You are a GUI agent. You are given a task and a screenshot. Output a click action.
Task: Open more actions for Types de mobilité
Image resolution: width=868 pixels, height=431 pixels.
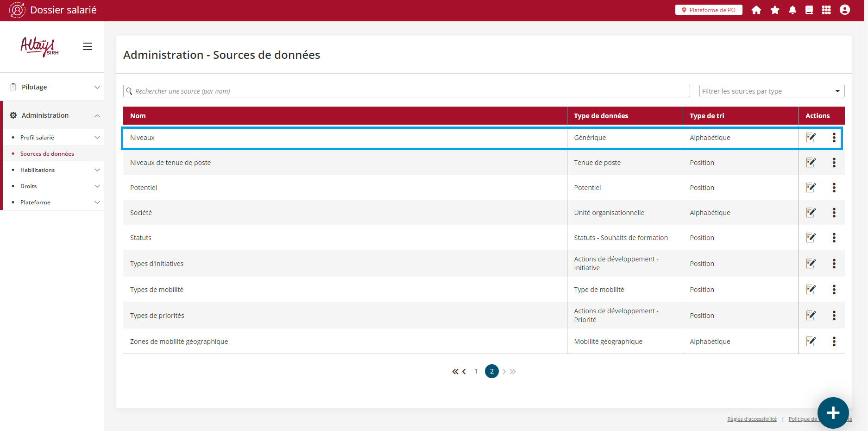click(834, 290)
